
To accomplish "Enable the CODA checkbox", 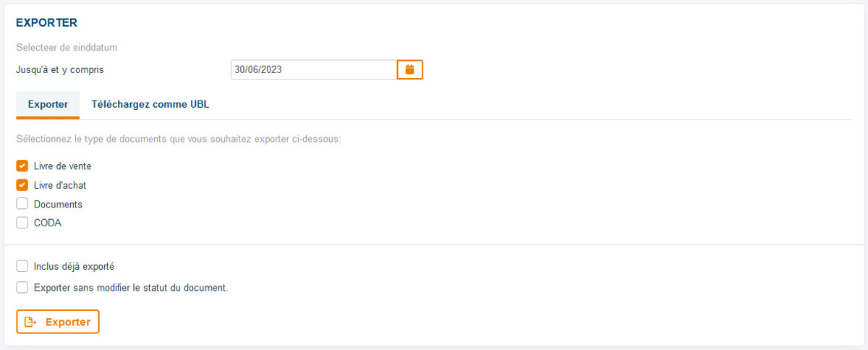I will [x=22, y=223].
